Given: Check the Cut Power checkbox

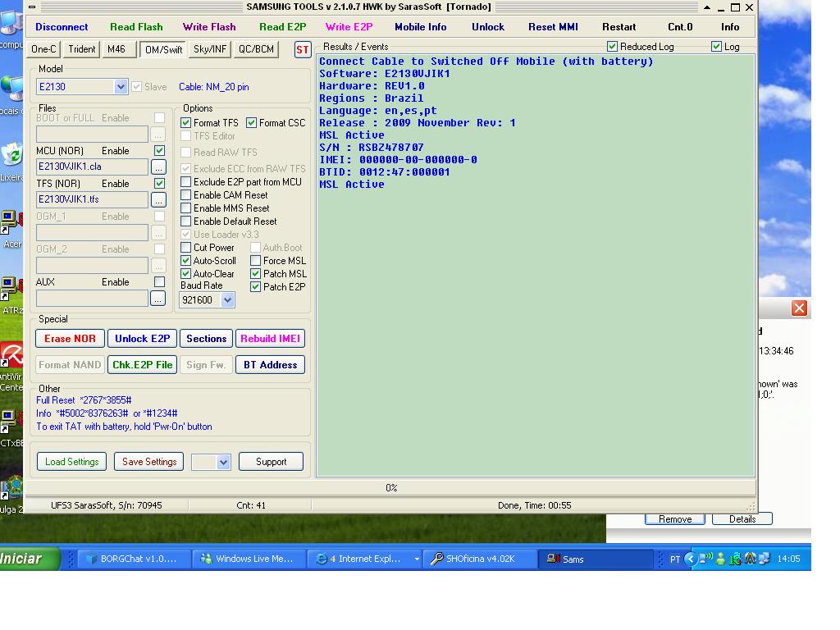Looking at the screenshot, I should click(x=186, y=248).
